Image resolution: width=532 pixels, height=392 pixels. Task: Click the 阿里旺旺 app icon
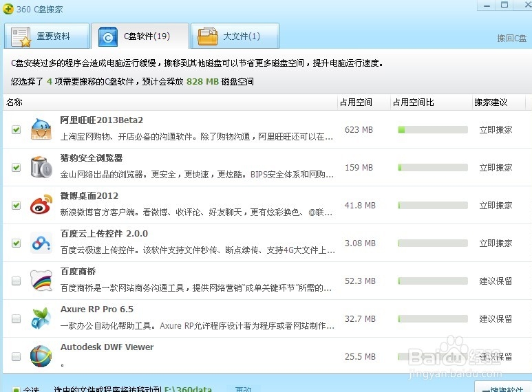41,129
